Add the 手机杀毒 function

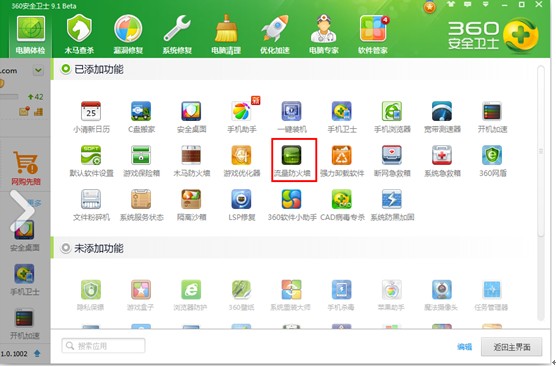(x=341, y=295)
